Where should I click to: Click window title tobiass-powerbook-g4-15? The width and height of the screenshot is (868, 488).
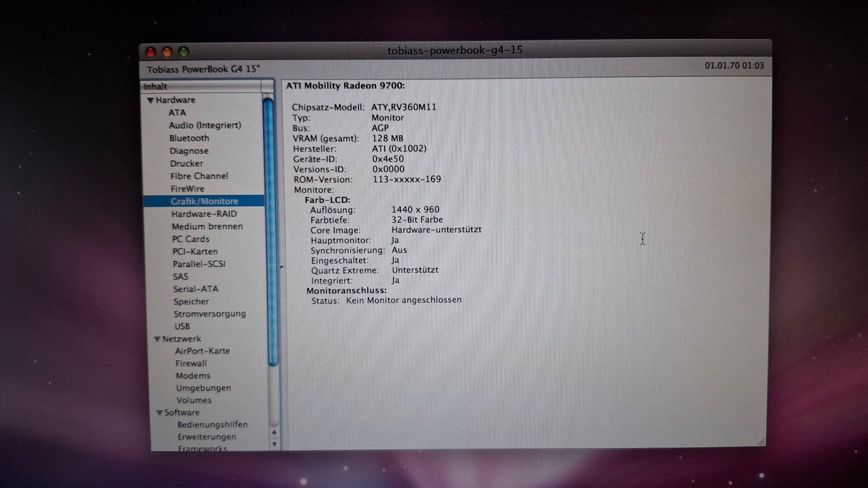(x=455, y=51)
